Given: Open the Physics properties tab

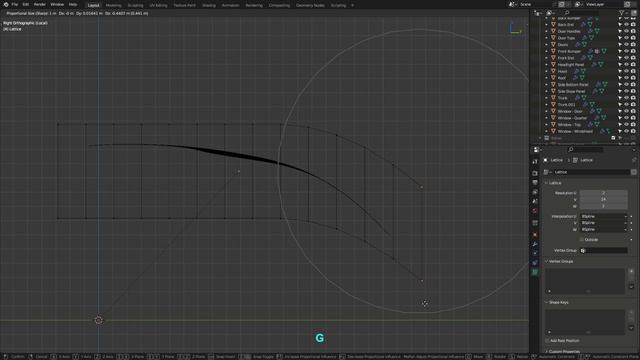Looking at the screenshot, I should point(535,253).
